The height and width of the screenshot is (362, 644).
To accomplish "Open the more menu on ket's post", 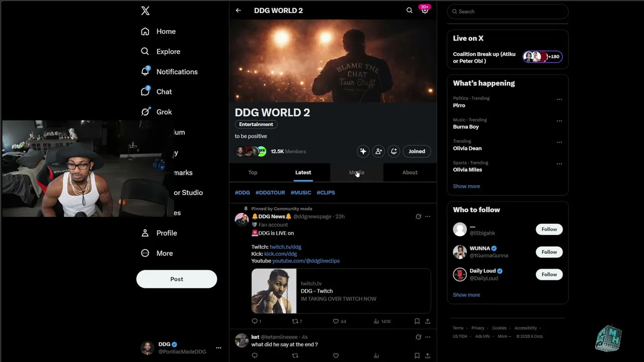I will [428, 337].
